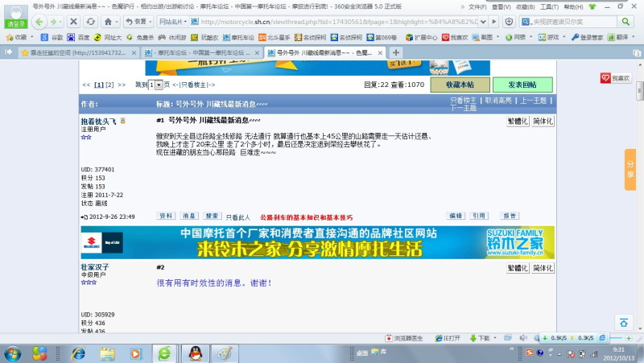Click the 发表回帖 reply button
Image resolution: width=644 pixels, height=363 pixels.
(x=522, y=85)
